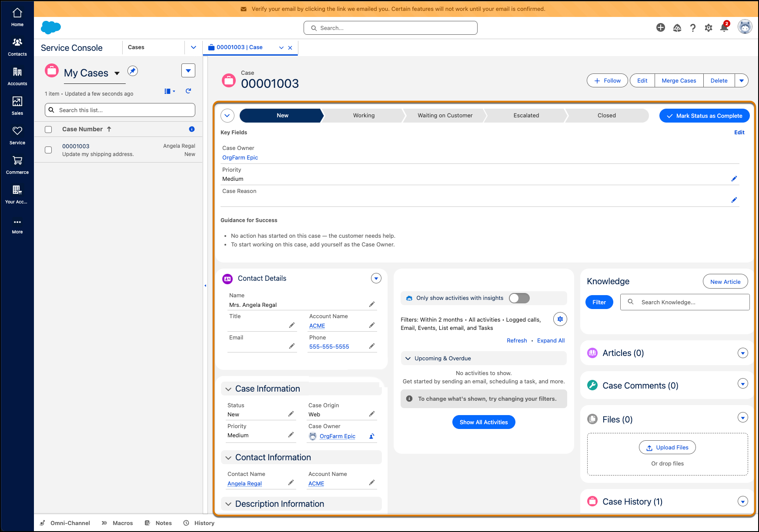Open activity timeline filter settings gear
759x532 pixels.
coord(560,319)
